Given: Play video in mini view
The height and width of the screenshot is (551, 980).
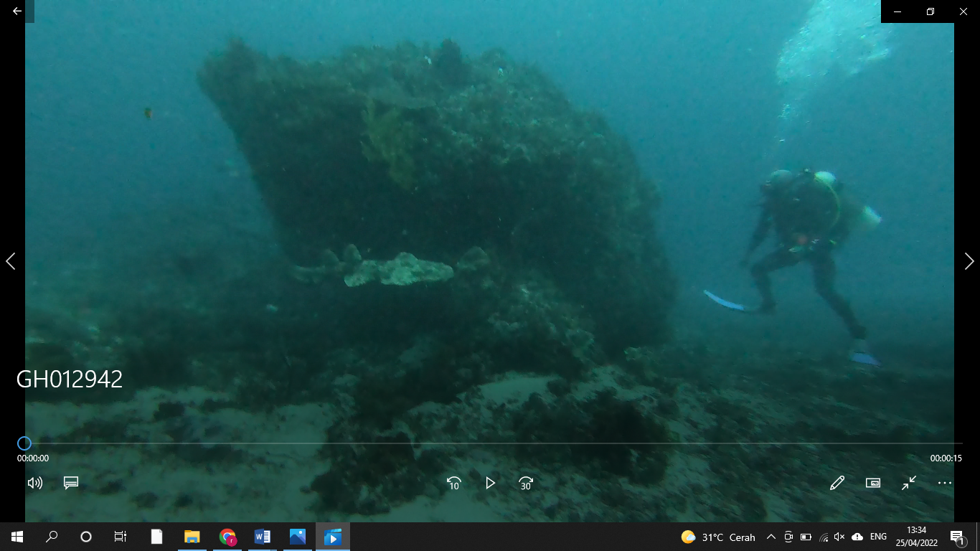Looking at the screenshot, I should point(873,483).
